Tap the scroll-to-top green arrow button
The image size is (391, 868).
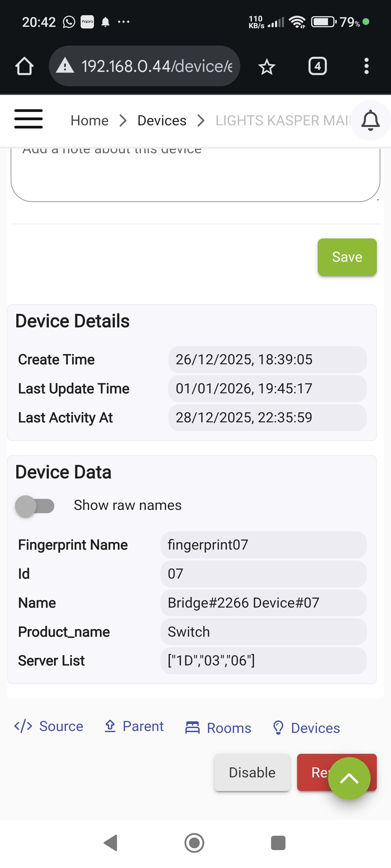[349, 778]
